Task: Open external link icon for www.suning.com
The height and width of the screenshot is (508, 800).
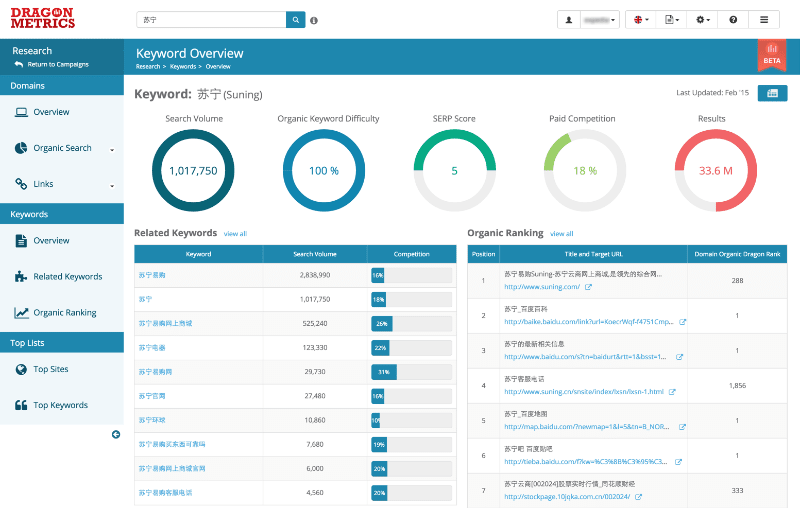Action: pos(588,287)
